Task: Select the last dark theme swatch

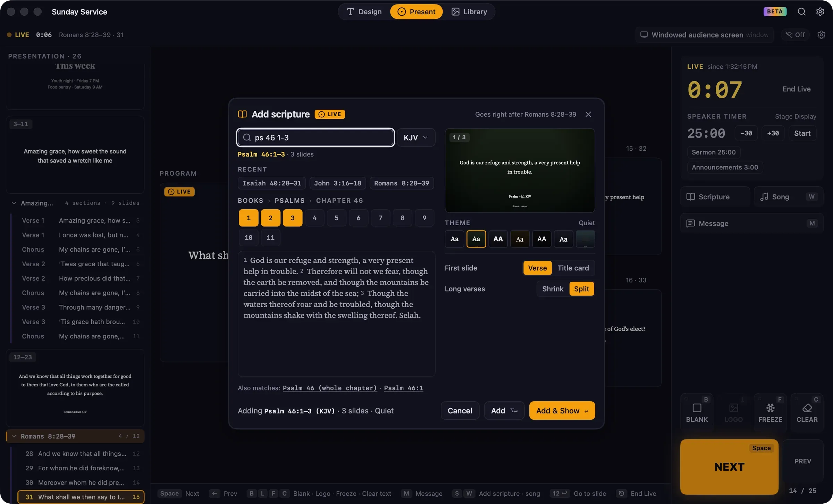Action: (x=585, y=239)
